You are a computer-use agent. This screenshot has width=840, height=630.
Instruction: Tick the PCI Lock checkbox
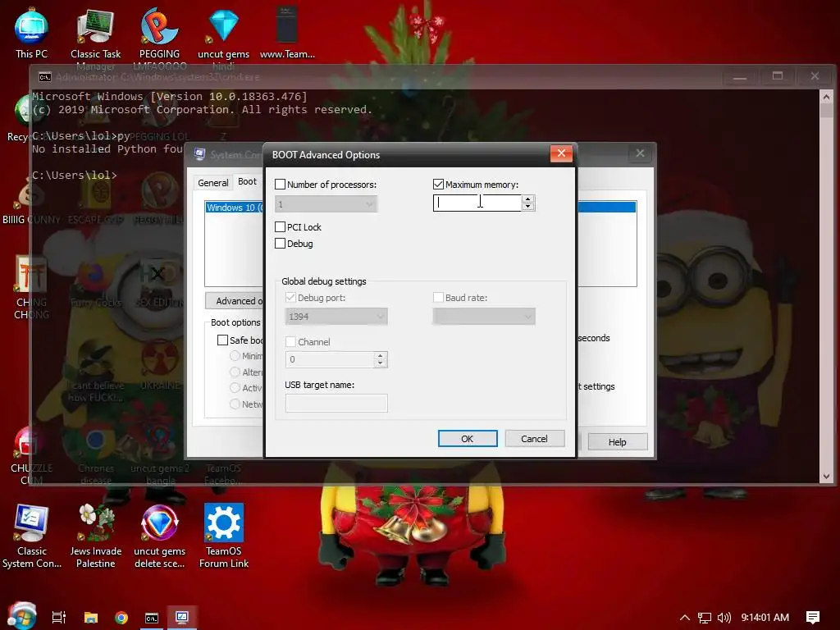coord(281,227)
